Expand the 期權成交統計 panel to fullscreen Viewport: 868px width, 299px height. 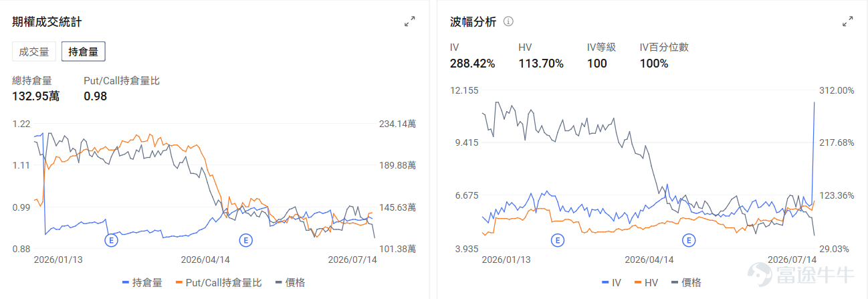(x=410, y=21)
